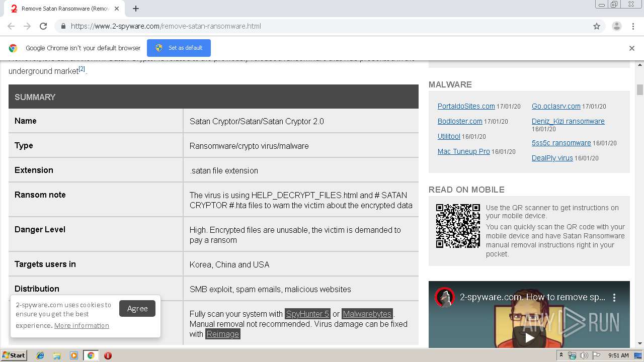Open Deniz_Kizi ransomware link
Image resolution: width=644 pixels, height=362 pixels.
pyautogui.click(x=568, y=121)
